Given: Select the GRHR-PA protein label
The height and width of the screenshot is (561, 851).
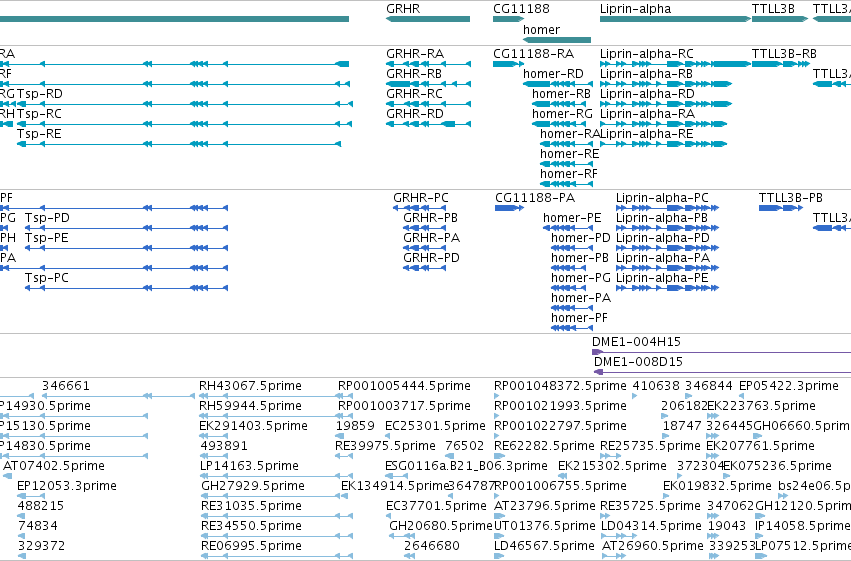Looking at the screenshot, I should (431, 238).
